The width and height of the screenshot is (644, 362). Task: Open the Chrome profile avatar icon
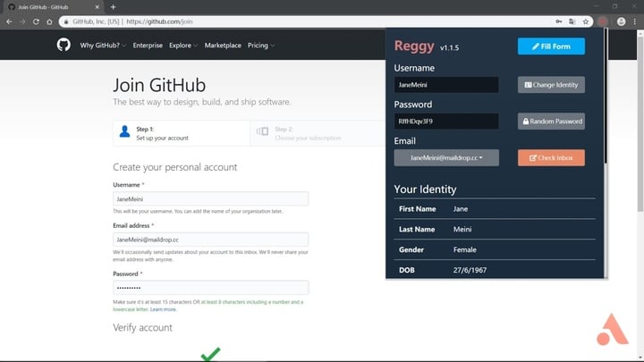(x=620, y=21)
